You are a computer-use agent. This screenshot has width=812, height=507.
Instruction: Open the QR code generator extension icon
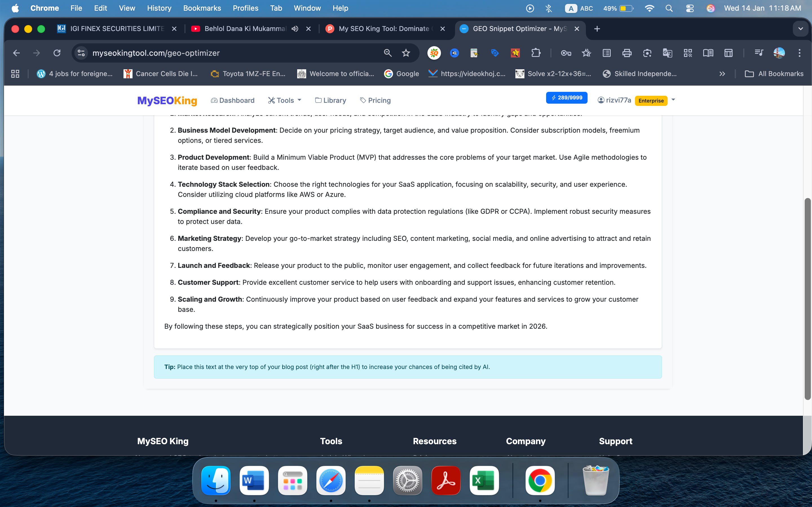687,53
